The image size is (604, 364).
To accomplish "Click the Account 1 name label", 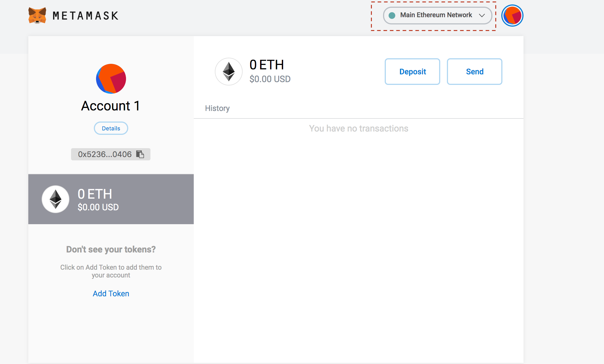I will tap(110, 106).
